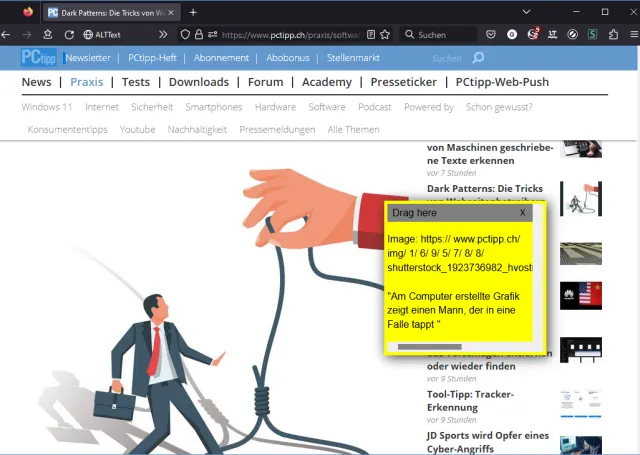This screenshot has width=640, height=455.
Task: Open the Stellenmarkt link
Action: tap(353, 58)
